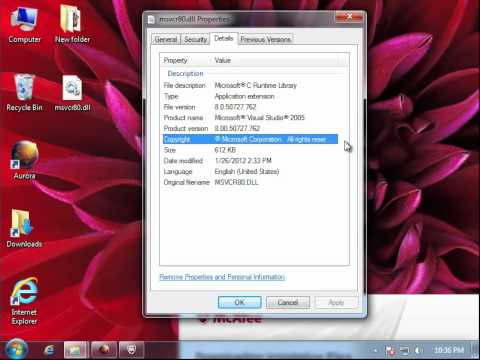This screenshot has height=360, width=480.
Task: Select the Date modified row
Action: point(250,161)
